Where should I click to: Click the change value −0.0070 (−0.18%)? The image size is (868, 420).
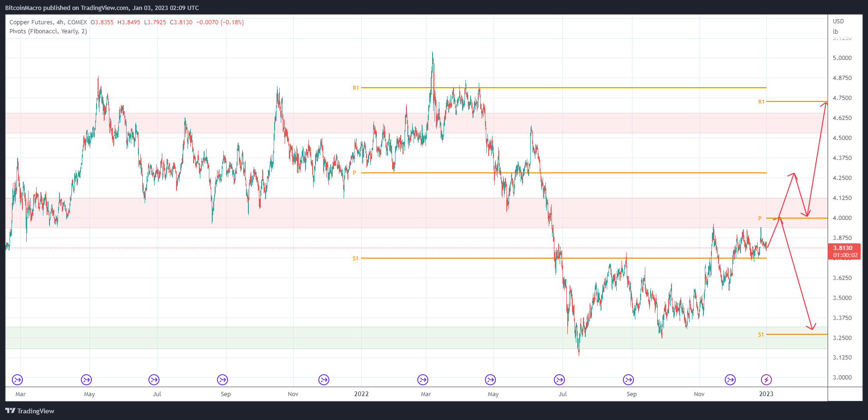point(220,22)
